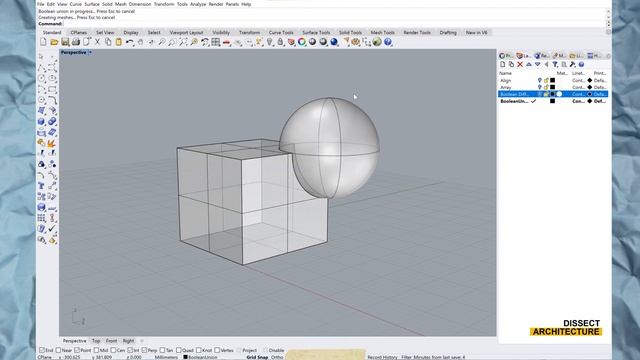Open the Perspective viewport title dropdown arrow

click(x=90, y=52)
